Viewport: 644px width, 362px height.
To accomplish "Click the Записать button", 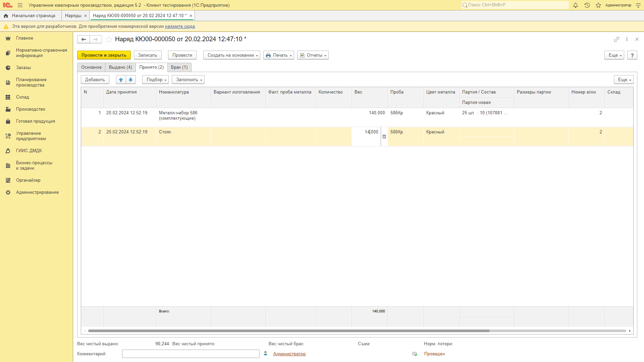I will (x=148, y=55).
